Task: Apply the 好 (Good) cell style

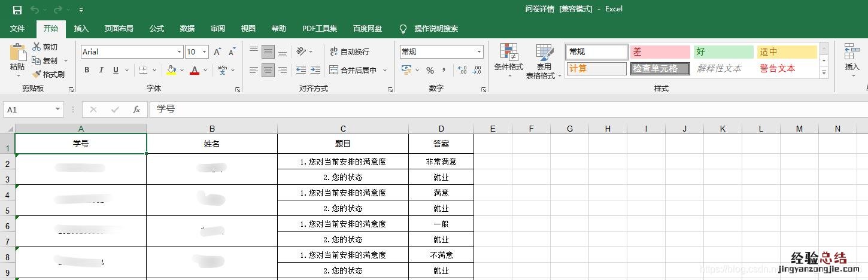Action: [724, 52]
